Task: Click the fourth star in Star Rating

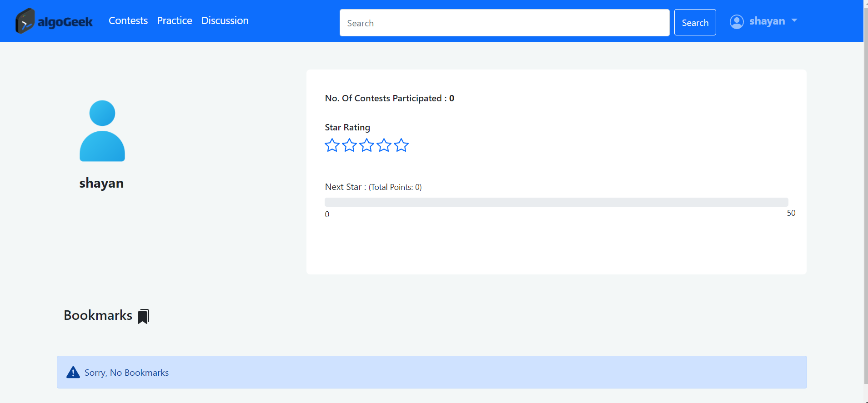Action: [x=384, y=145]
